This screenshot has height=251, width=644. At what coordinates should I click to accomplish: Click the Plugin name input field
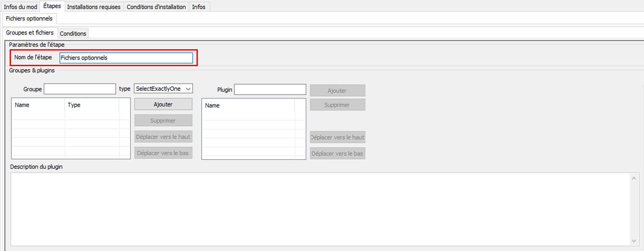(x=270, y=89)
